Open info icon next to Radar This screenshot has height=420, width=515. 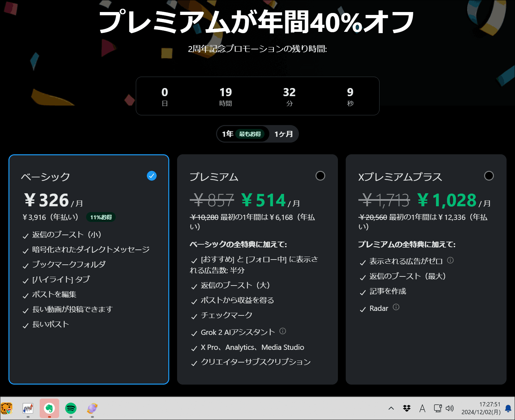point(396,307)
